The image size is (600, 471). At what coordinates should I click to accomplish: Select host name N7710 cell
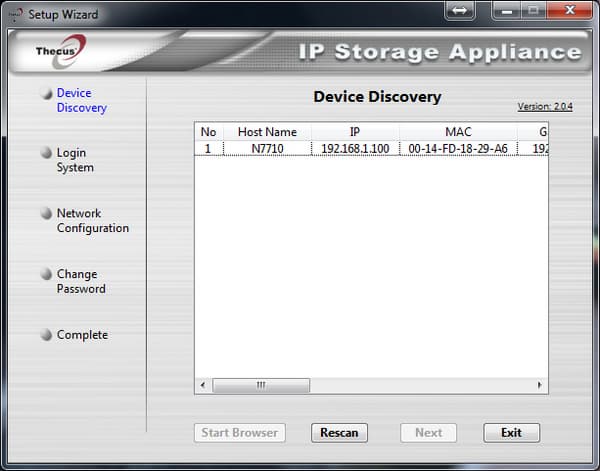click(x=267, y=148)
